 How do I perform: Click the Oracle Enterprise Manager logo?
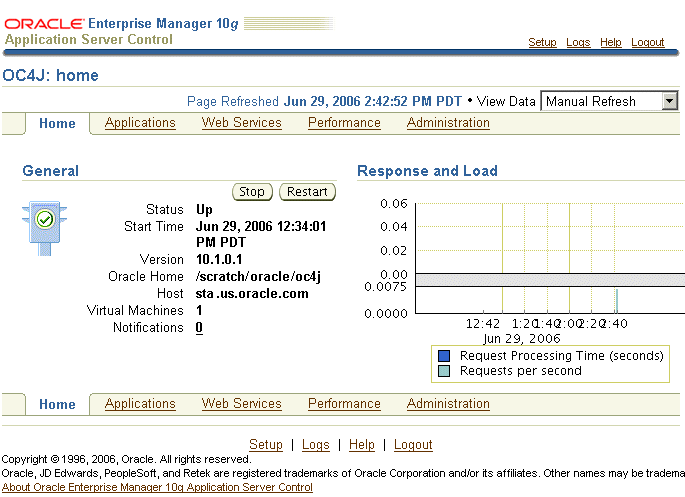point(121,23)
